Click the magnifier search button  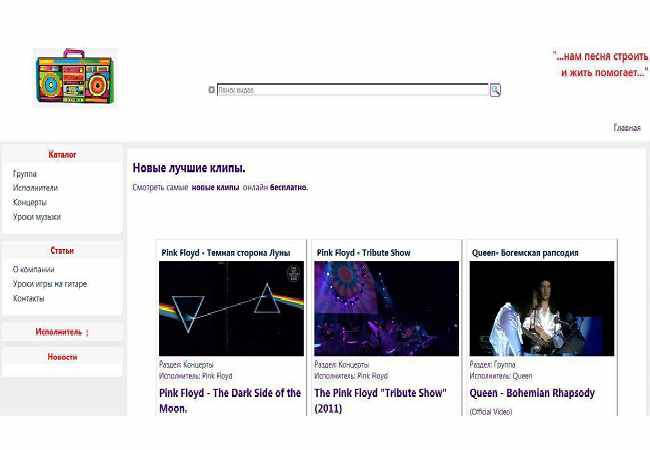click(495, 90)
